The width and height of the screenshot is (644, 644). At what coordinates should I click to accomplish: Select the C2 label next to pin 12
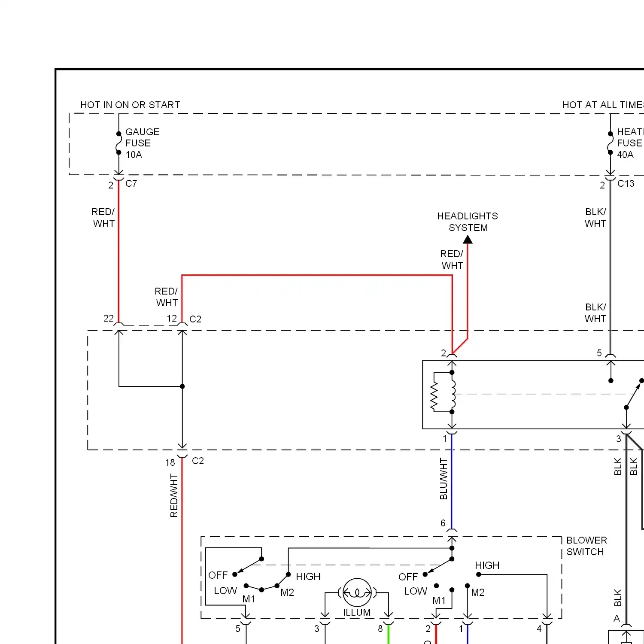pos(195,319)
